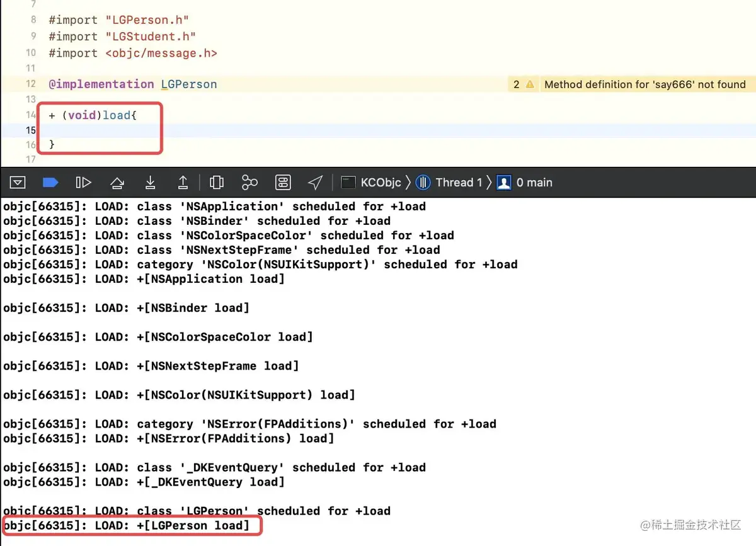Open Debug View Hierarchy icon
The image size is (756, 546).
(216, 183)
